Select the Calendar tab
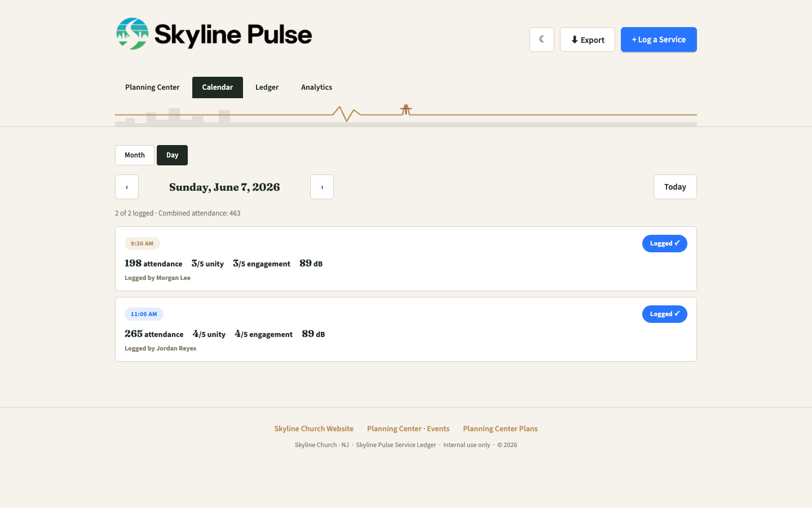 [x=218, y=87]
